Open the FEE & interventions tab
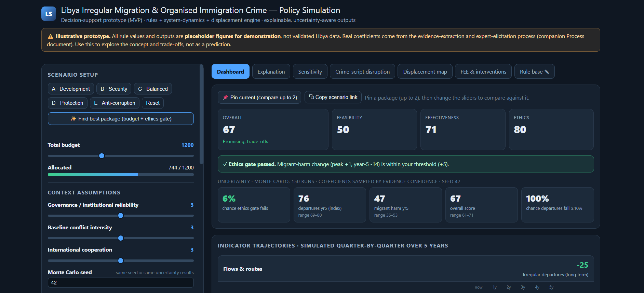This screenshot has height=293, width=644. pyautogui.click(x=483, y=72)
